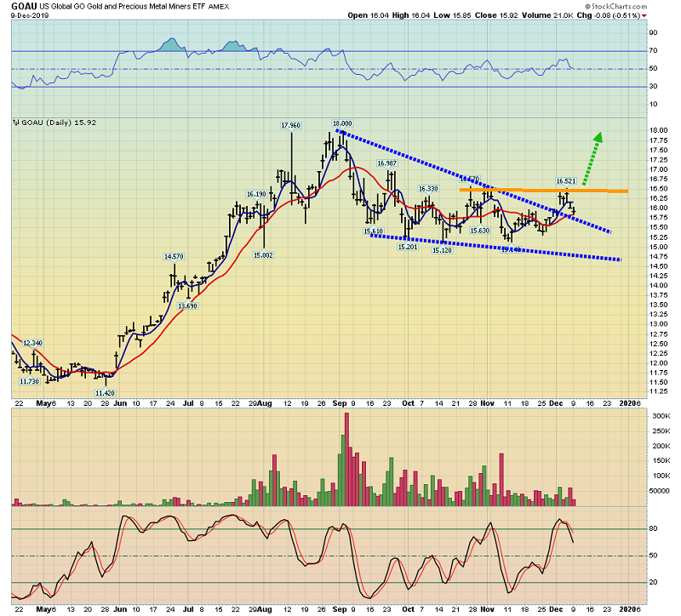Click the 13.690 price label
This screenshot has width=681, height=616.
pyautogui.click(x=187, y=306)
